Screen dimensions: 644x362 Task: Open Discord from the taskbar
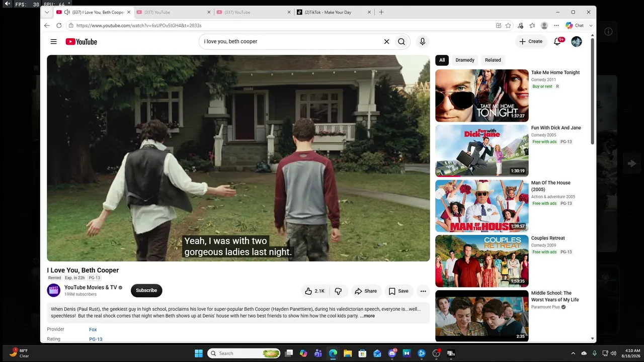[392, 353]
